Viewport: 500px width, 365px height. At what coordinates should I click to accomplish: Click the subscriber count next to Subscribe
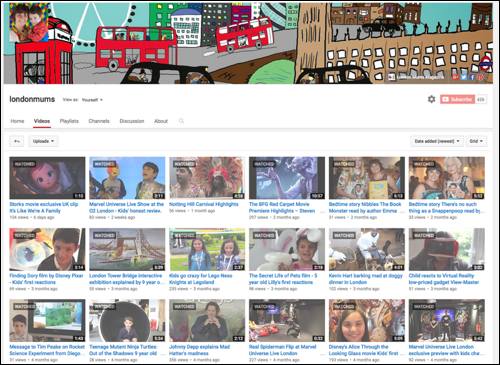481,99
